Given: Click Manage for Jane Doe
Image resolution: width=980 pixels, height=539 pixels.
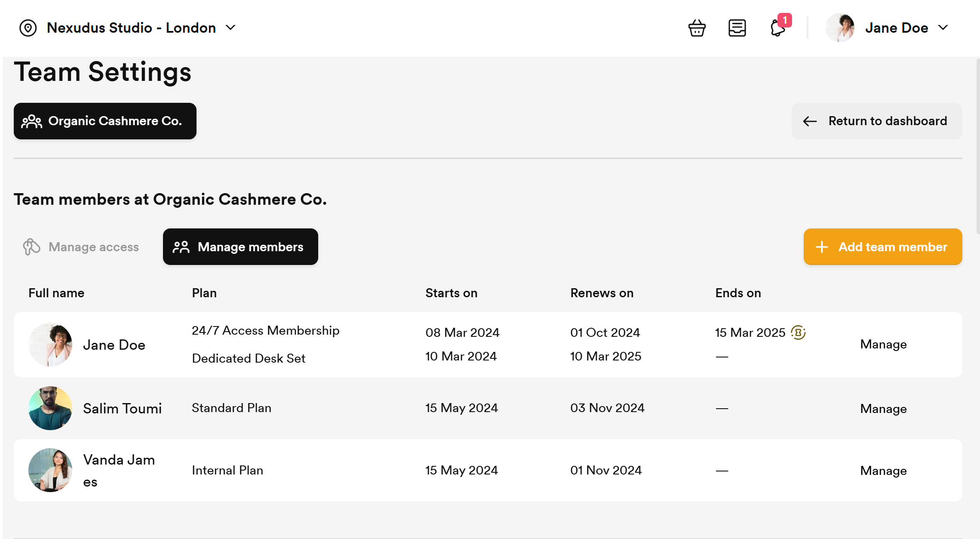Looking at the screenshot, I should pos(884,344).
